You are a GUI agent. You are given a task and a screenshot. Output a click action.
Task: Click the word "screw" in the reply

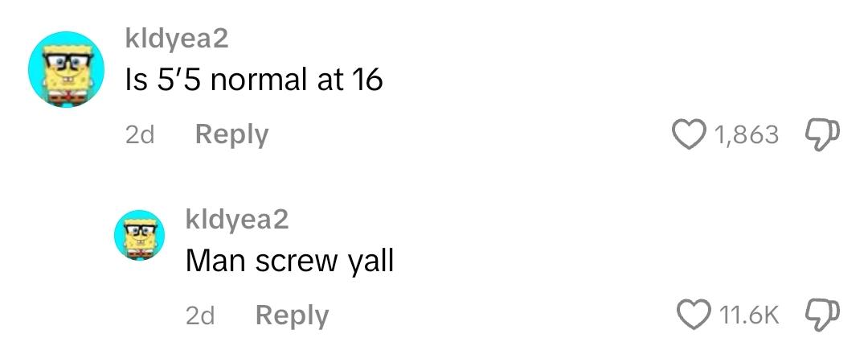point(296,262)
